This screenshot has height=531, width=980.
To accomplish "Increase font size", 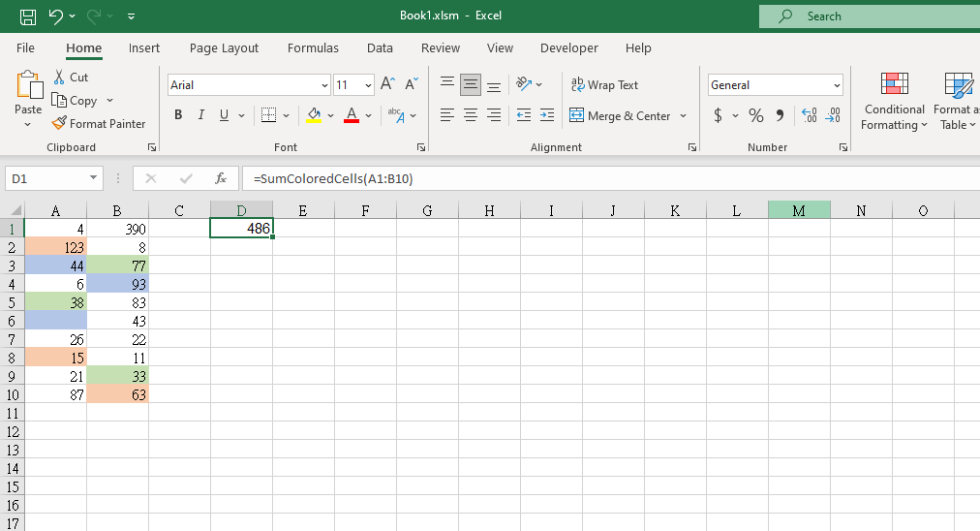I will [x=387, y=83].
